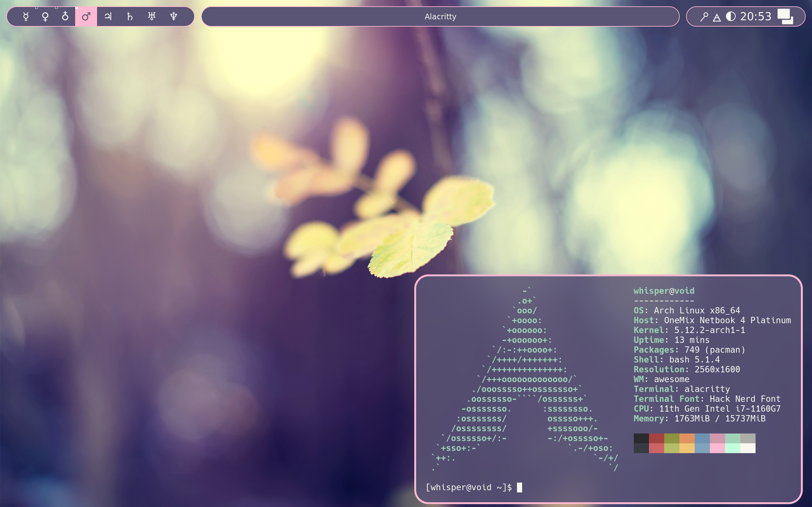The image size is (812, 507).
Task: Click the floating layout box icon
Action: (x=785, y=17)
